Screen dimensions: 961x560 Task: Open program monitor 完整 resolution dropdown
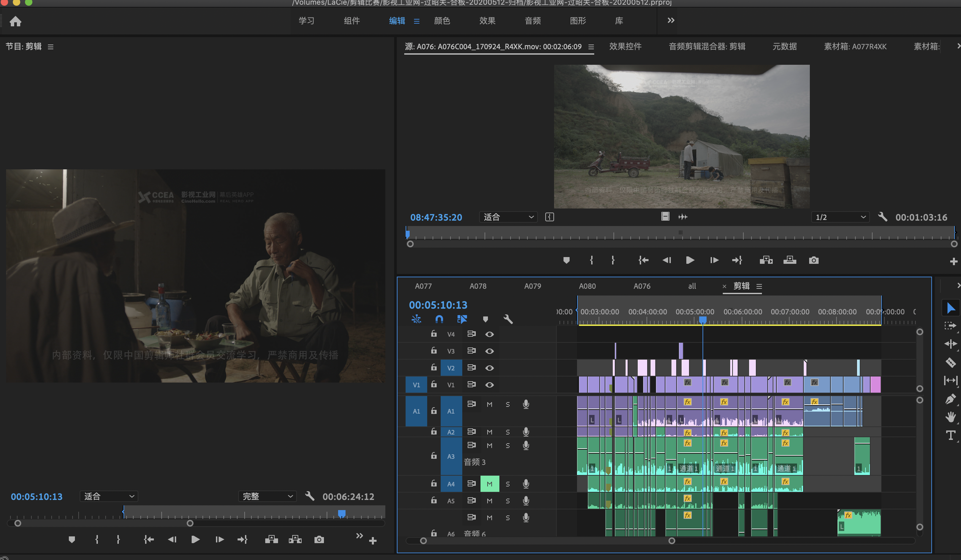(268, 496)
